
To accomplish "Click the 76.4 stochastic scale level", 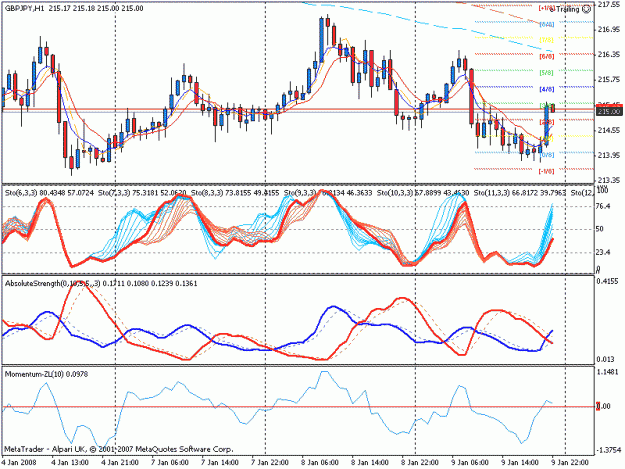I will click(x=604, y=206).
